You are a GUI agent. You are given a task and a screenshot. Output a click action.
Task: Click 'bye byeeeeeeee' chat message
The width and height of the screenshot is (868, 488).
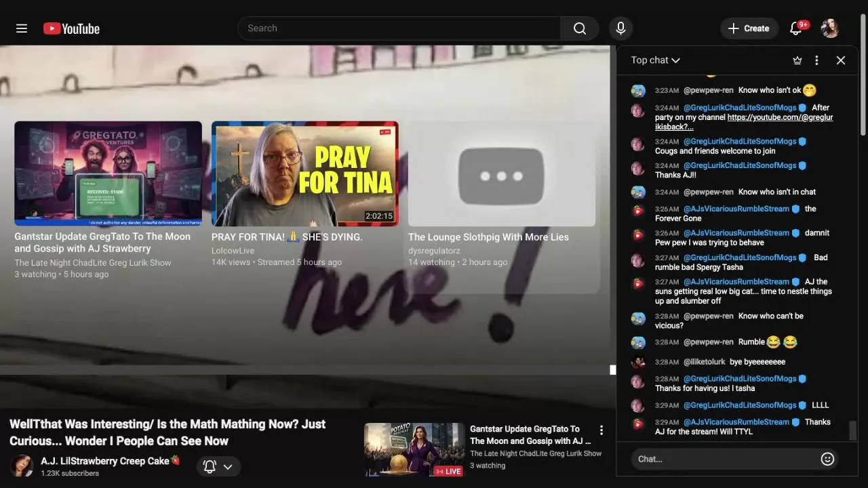coord(757,362)
